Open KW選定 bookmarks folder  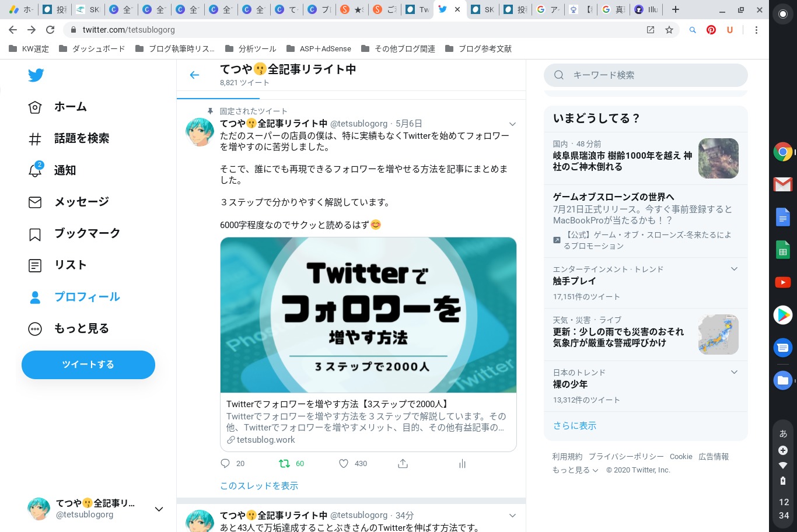pyautogui.click(x=29, y=48)
